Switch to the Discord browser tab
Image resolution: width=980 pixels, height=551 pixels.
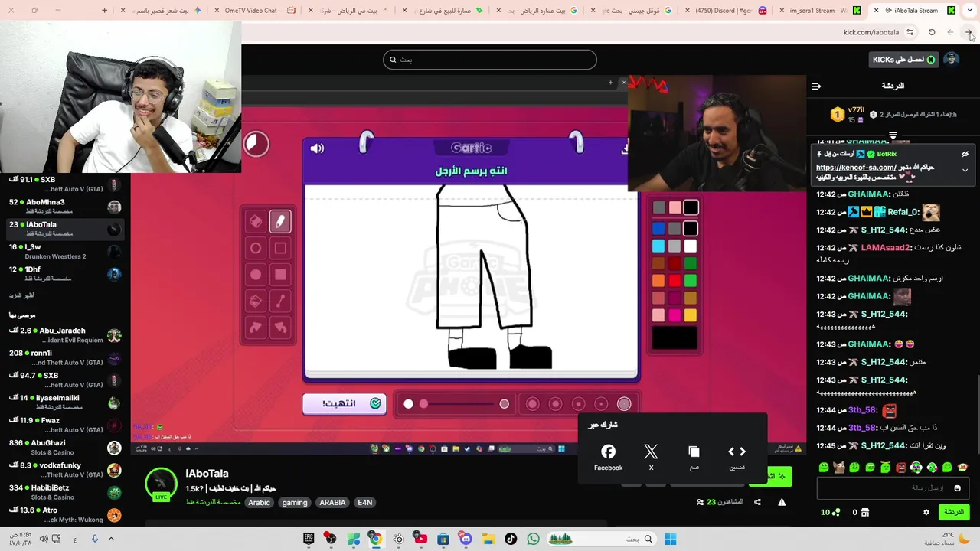724,11
